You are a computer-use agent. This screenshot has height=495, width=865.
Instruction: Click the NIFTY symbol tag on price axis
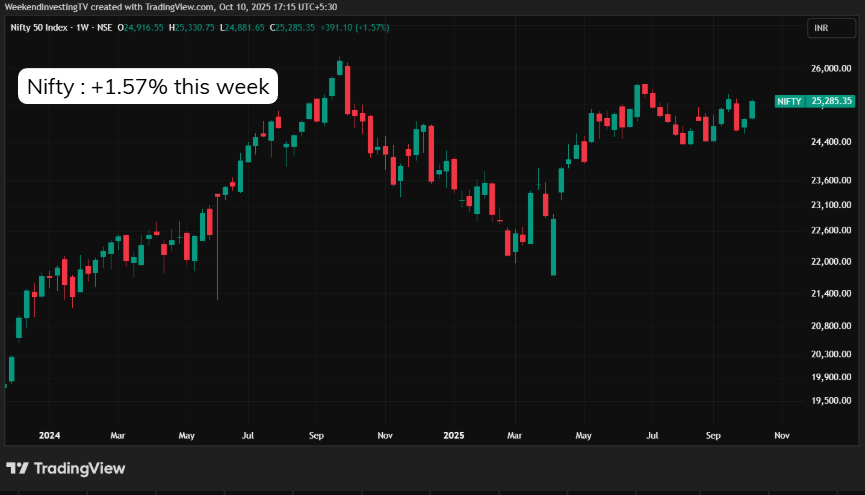(x=789, y=101)
